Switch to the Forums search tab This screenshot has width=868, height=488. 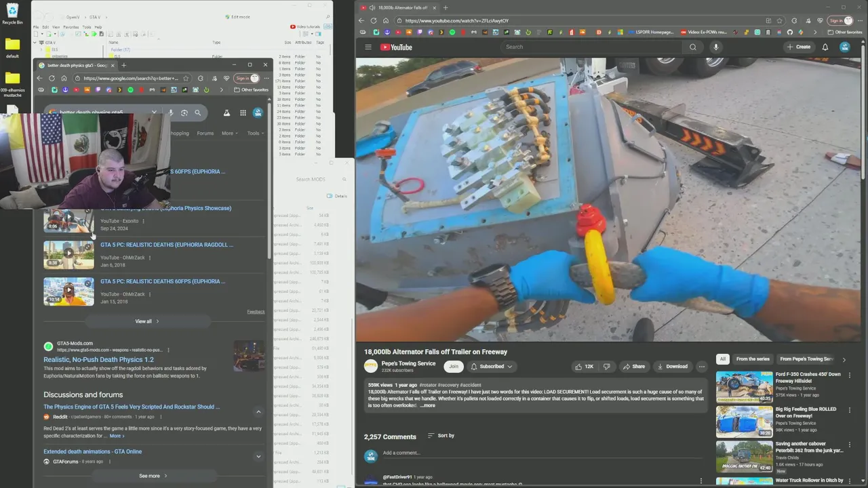click(x=205, y=134)
